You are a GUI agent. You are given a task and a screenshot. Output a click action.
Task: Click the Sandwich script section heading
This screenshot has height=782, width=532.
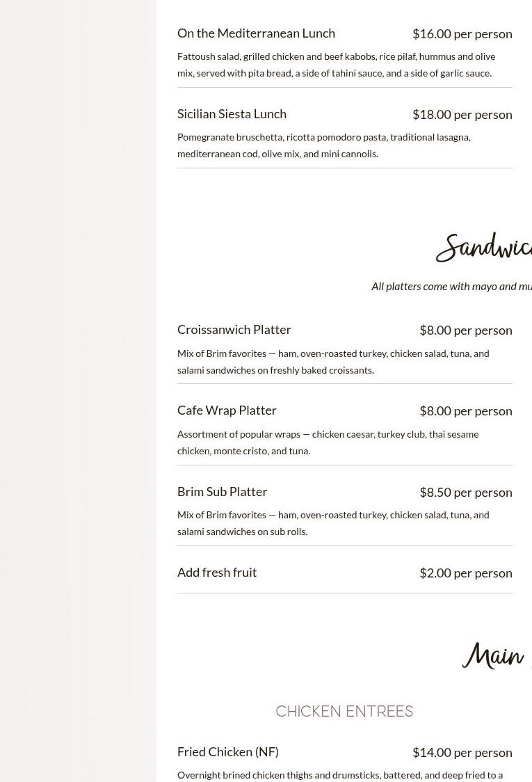click(484, 248)
